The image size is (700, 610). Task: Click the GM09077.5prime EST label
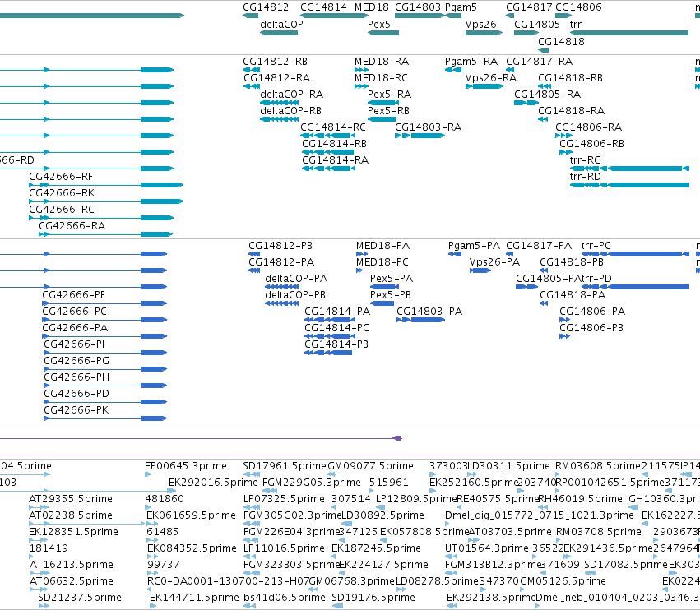click(370, 466)
